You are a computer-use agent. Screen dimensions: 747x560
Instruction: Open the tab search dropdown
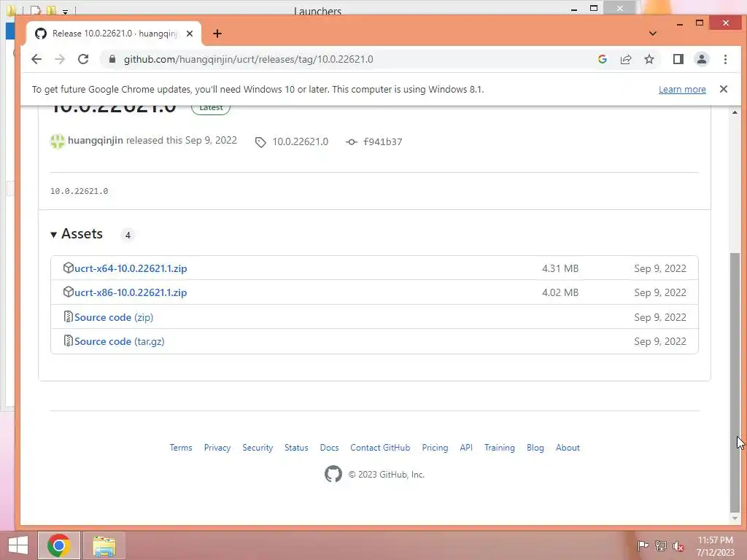click(653, 34)
